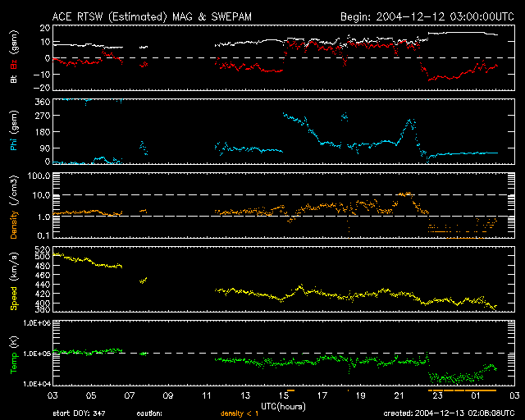Click the '180' value on the Phi axis
The height and width of the screenshot is (420, 525).
[x=43, y=132]
